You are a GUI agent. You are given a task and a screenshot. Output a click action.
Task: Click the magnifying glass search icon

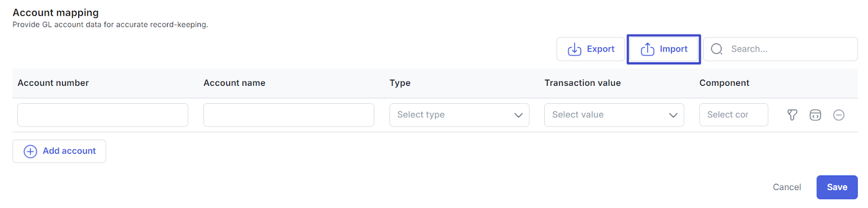717,49
